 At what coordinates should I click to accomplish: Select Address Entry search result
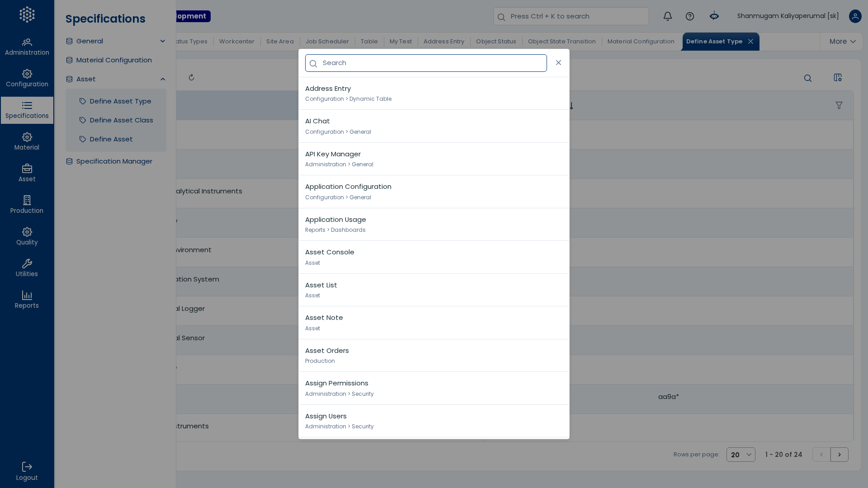pyautogui.click(x=434, y=94)
